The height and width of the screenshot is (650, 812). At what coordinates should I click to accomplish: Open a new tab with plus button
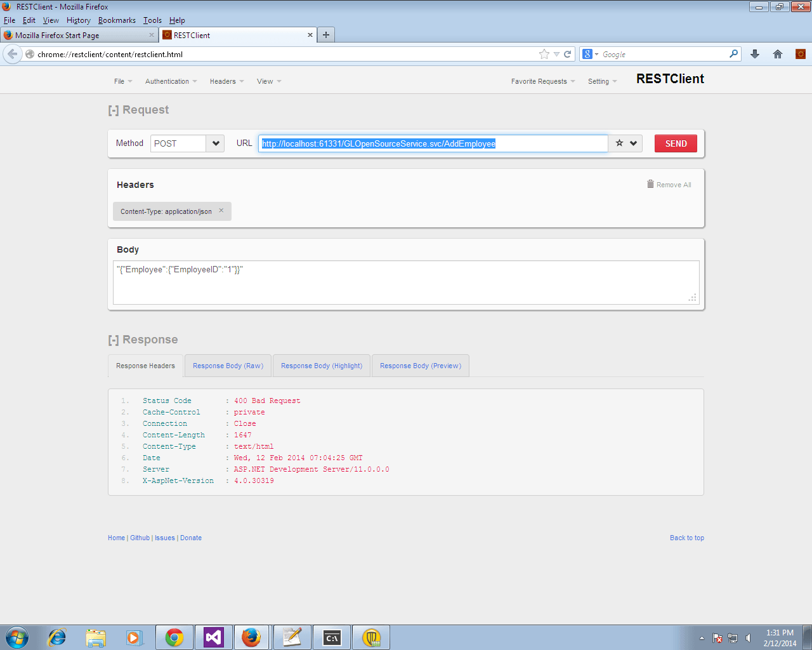pyautogui.click(x=326, y=35)
